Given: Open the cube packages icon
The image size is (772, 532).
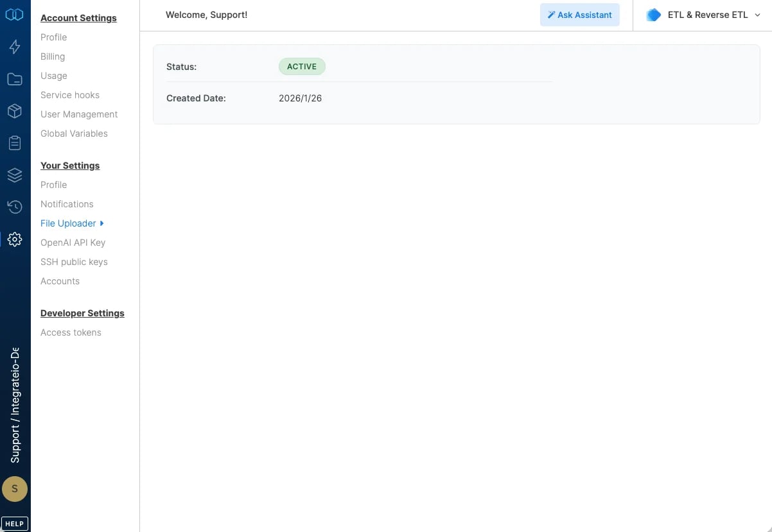Looking at the screenshot, I should tap(14, 111).
